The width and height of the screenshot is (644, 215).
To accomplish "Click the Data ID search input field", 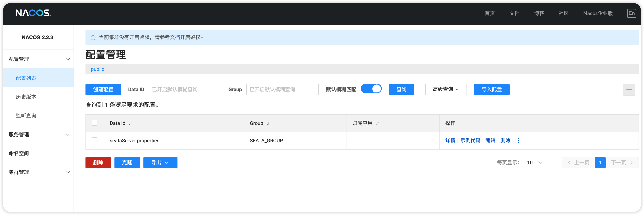I will 185,89.
